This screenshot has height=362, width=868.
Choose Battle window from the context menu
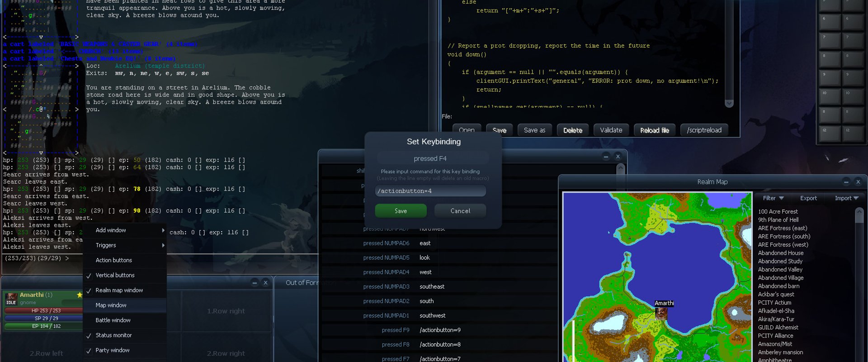pyautogui.click(x=113, y=320)
